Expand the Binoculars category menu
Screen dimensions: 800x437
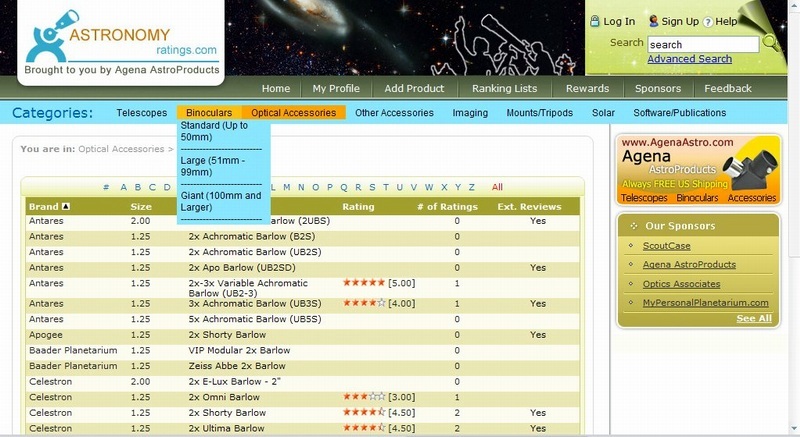coord(209,113)
